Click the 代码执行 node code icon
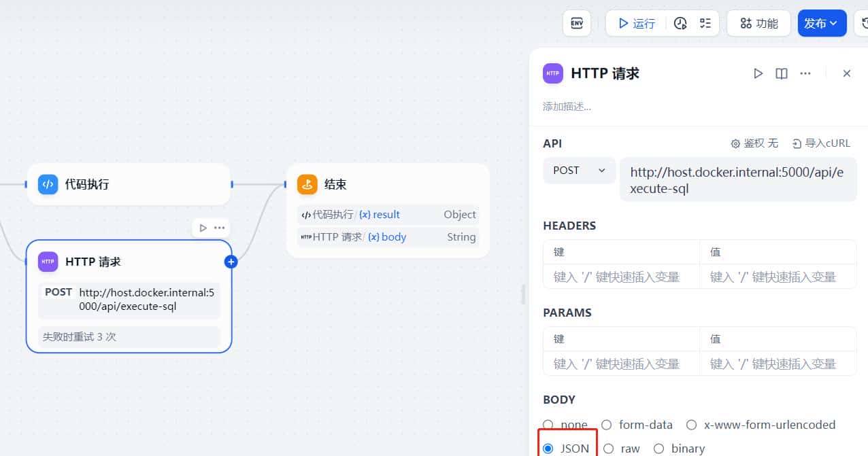This screenshot has height=456, width=868. coord(48,183)
